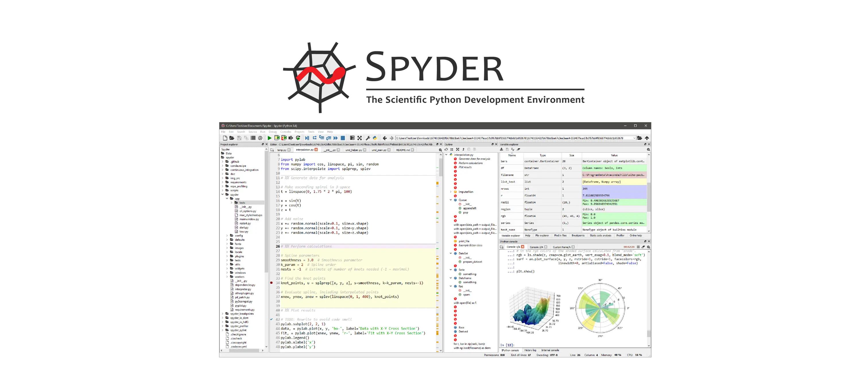Debug the file using the debug toolbar icon
Image resolution: width=868 pixels, height=366 pixels.
tap(307, 138)
